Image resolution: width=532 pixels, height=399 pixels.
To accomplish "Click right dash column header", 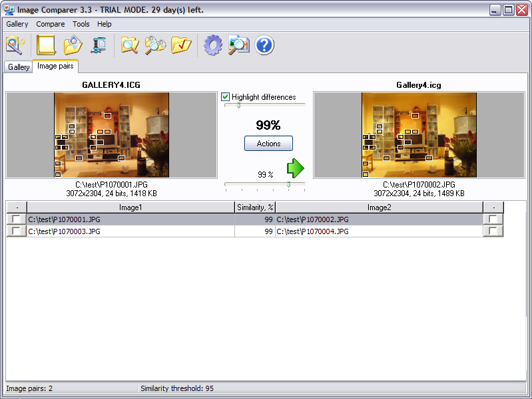I will (x=493, y=207).
